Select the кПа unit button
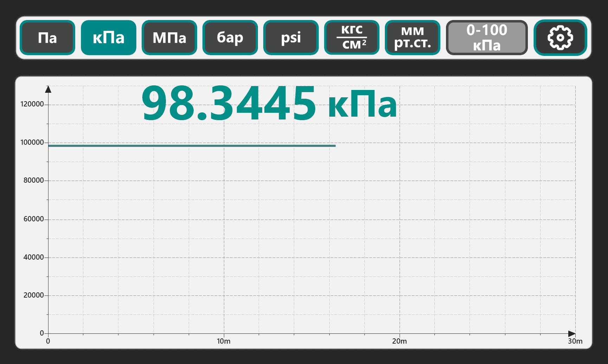Image resolution: width=608 pixels, height=364 pixels. (109, 38)
